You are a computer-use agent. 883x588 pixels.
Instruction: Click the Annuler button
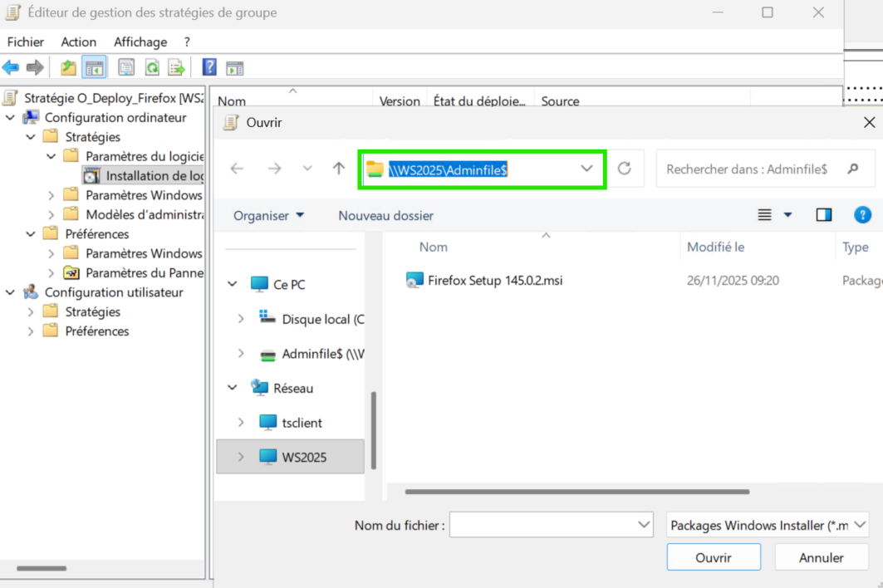[x=821, y=558]
